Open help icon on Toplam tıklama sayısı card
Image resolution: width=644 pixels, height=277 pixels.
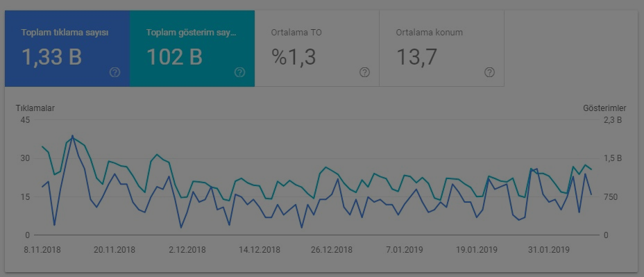coord(115,73)
